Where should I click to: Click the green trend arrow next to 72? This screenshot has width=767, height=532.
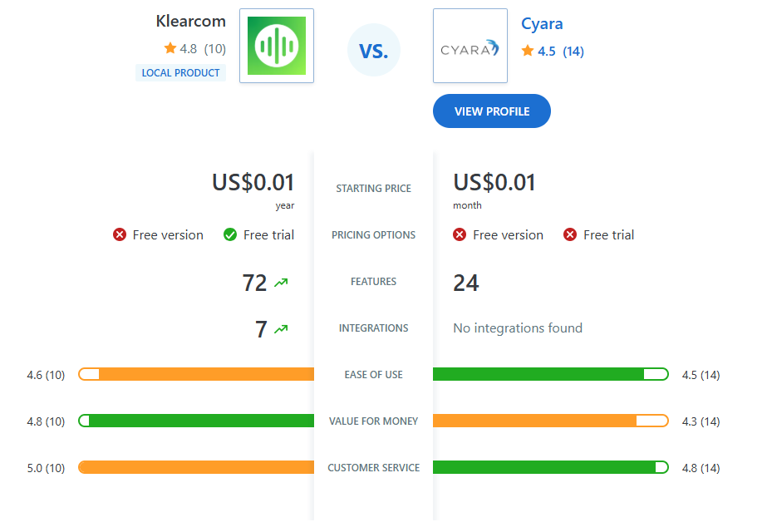pos(281,283)
